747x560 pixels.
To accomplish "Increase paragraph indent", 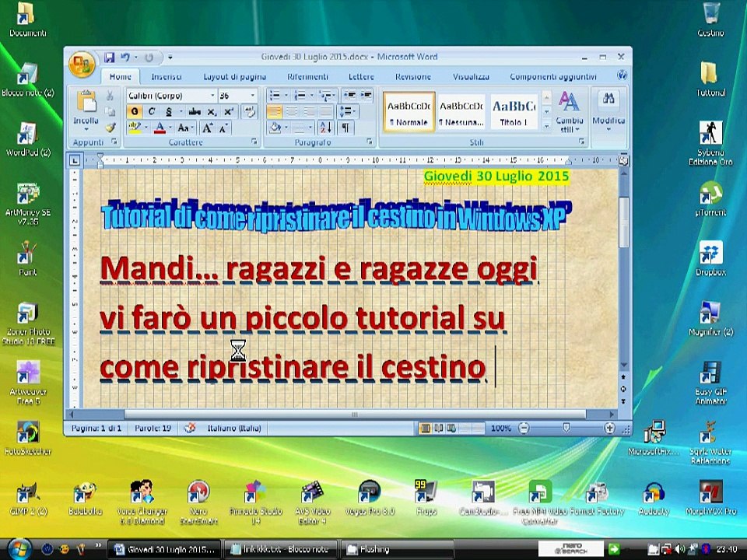I will coord(366,95).
